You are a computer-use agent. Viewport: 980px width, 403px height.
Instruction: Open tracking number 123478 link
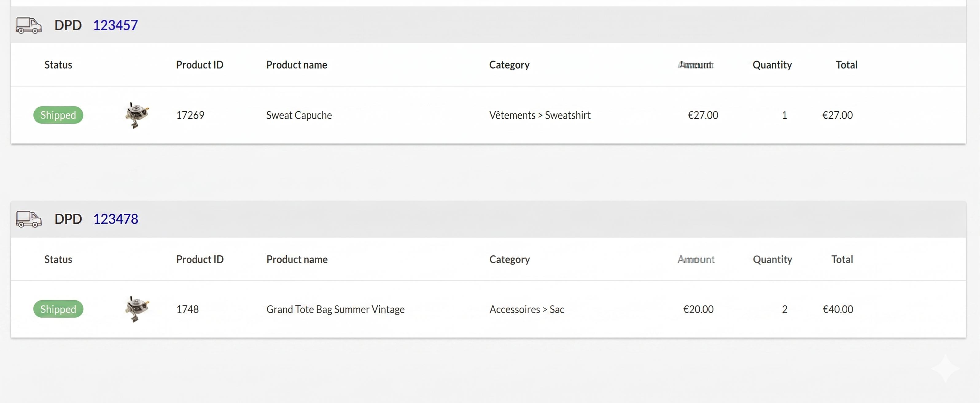coord(116,219)
